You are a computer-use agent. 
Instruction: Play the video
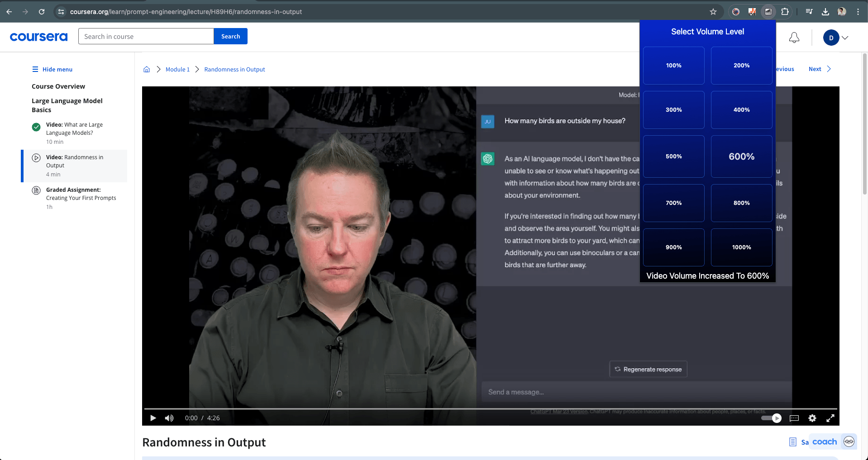click(x=153, y=418)
